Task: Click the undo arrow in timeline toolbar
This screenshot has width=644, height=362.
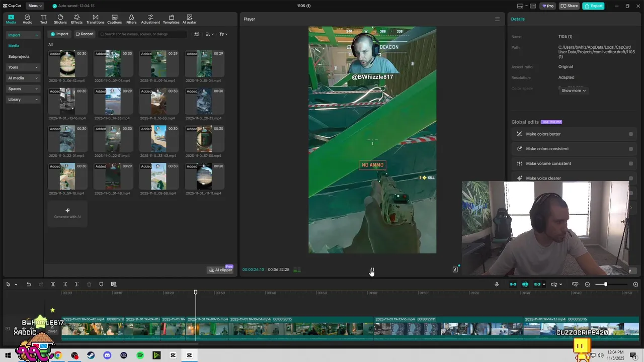Action: 29,284
